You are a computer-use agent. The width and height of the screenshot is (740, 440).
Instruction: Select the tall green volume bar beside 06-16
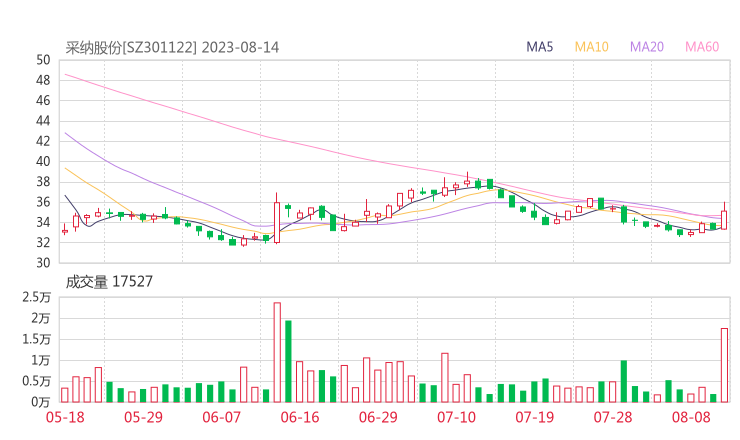pyautogui.click(x=288, y=362)
